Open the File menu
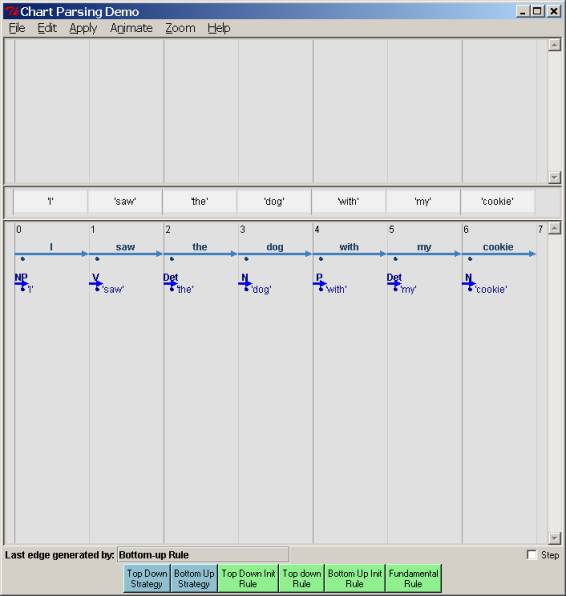The width and height of the screenshot is (566, 596). coord(17,28)
